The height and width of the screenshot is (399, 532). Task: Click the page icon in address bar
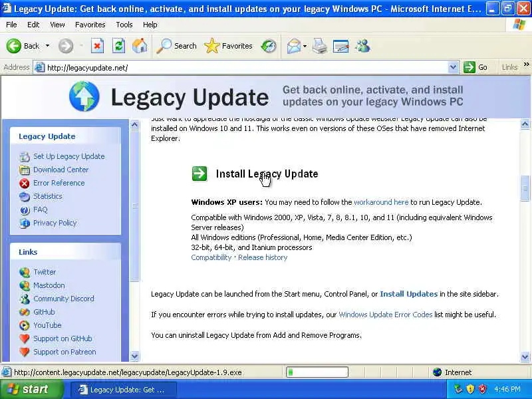(40, 68)
